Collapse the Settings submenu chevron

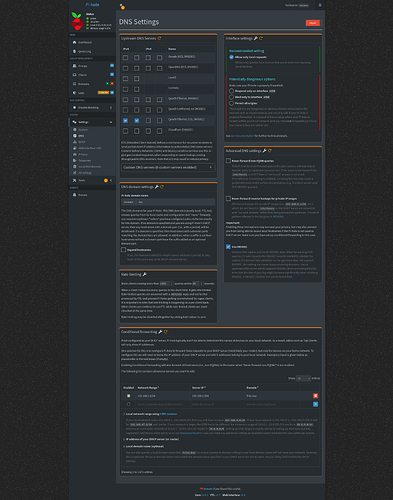click(111, 122)
